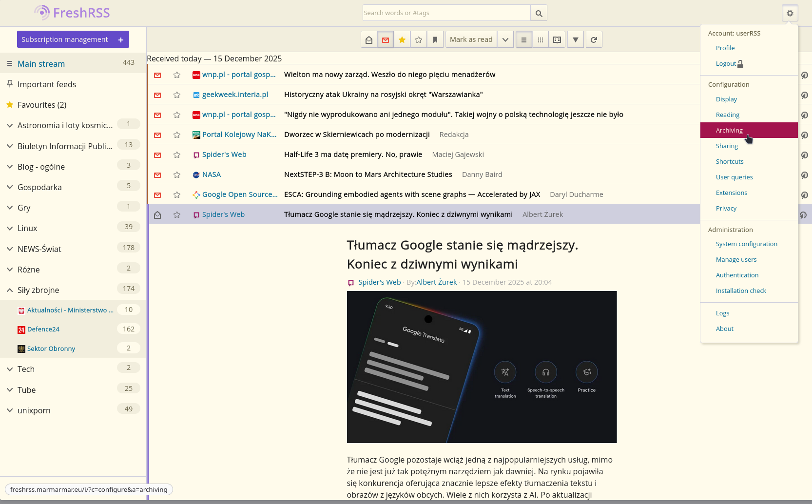Click the magnifying glass search button
The image size is (812, 504).
[539, 13]
